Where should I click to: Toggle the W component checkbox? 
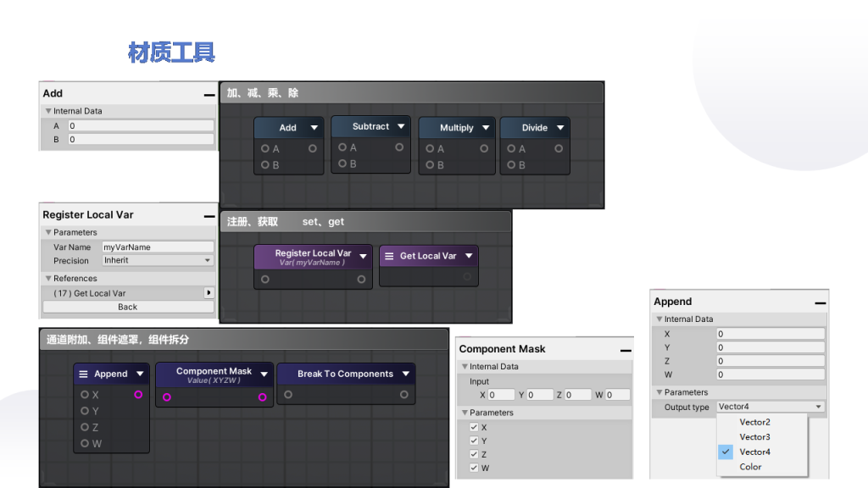click(x=474, y=468)
